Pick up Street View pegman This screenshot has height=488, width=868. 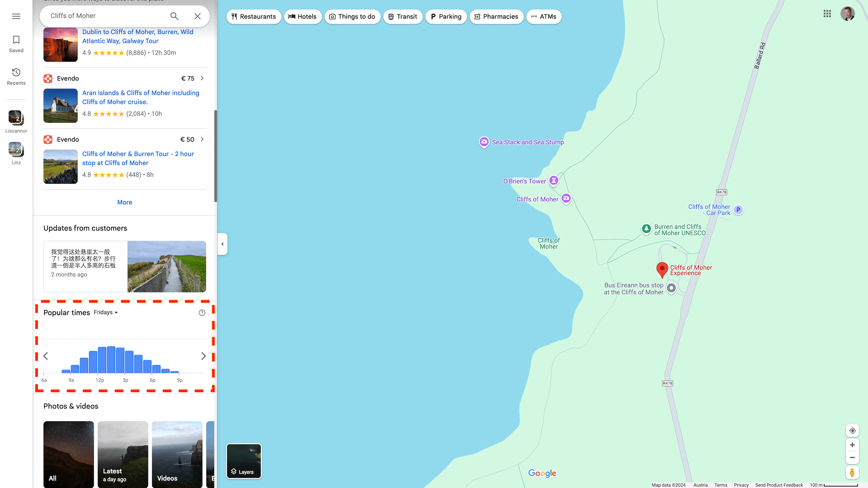point(852,473)
